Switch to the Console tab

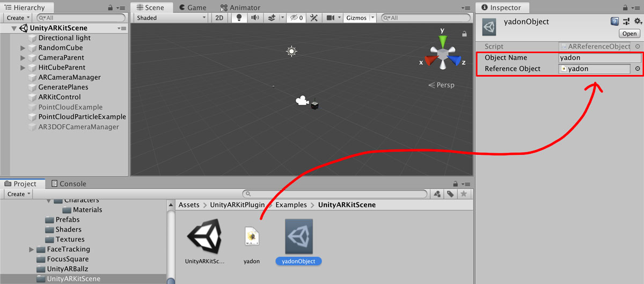point(68,183)
